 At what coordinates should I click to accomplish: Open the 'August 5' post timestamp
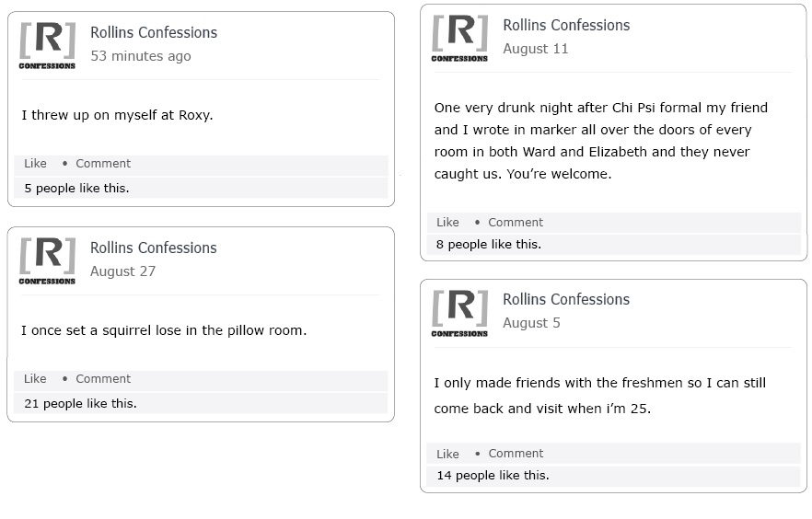point(531,323)
